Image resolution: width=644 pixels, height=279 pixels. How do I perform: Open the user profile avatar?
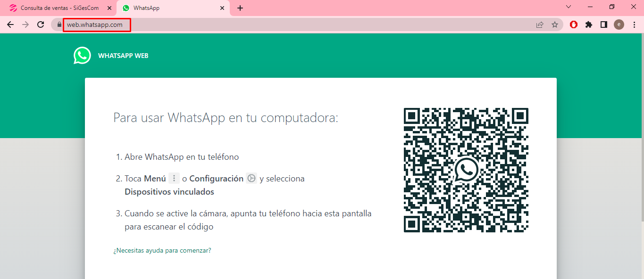(619, 25)
